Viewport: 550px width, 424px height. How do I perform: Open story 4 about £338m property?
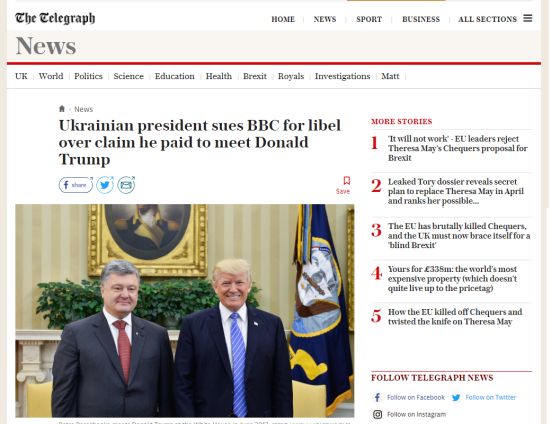452,278
